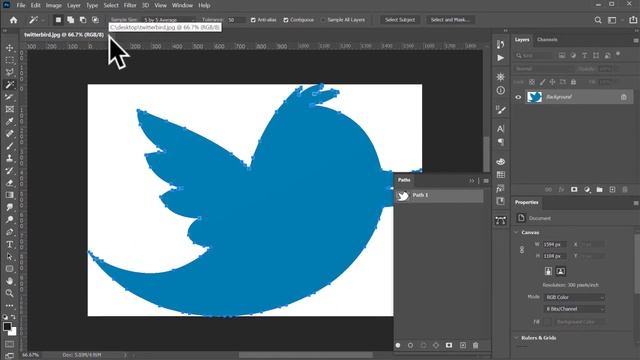Screen dimensions: 640x360
Task: Choose New selection mode in options bar
Action: click(x=58, y=20)
